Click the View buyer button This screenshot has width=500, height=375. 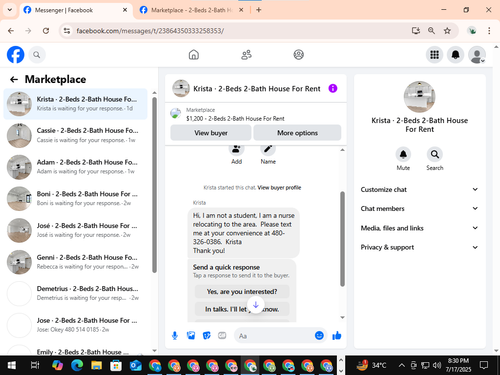[211, 133]
